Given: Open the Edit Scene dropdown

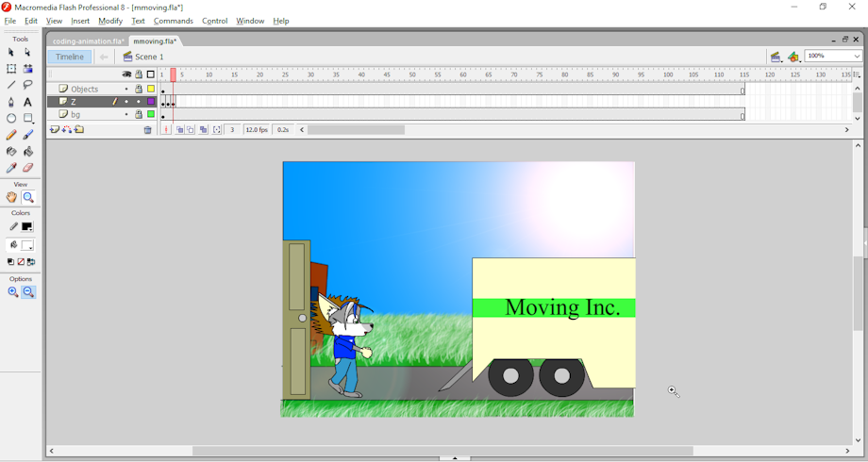Looking at the screenshot, I should point(776,57).
